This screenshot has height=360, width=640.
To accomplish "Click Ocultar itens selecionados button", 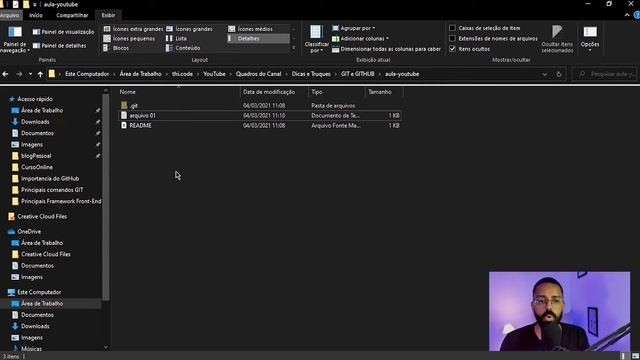I will [x=557, y=40].
